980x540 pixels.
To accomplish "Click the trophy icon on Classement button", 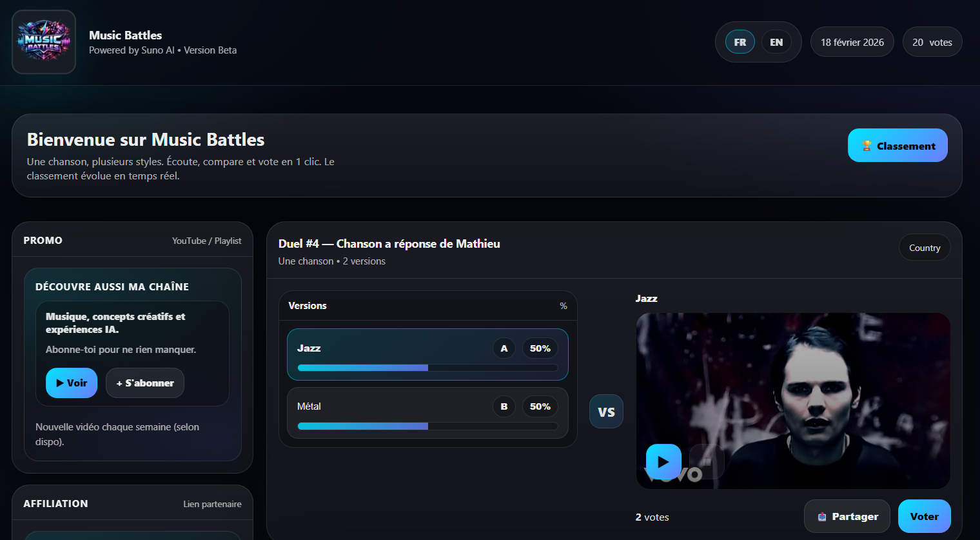I will pos(867,146).
